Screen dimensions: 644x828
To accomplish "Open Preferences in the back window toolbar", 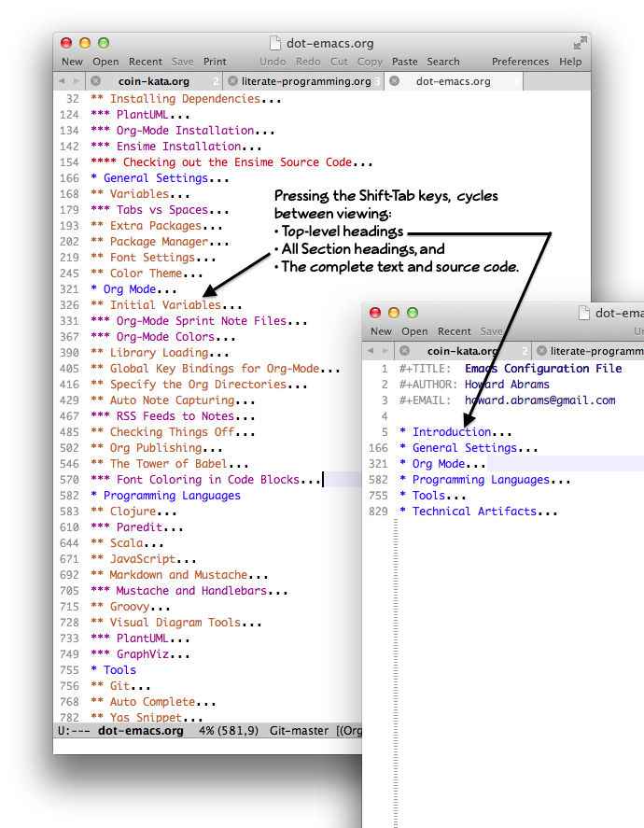I will (521, 62).
